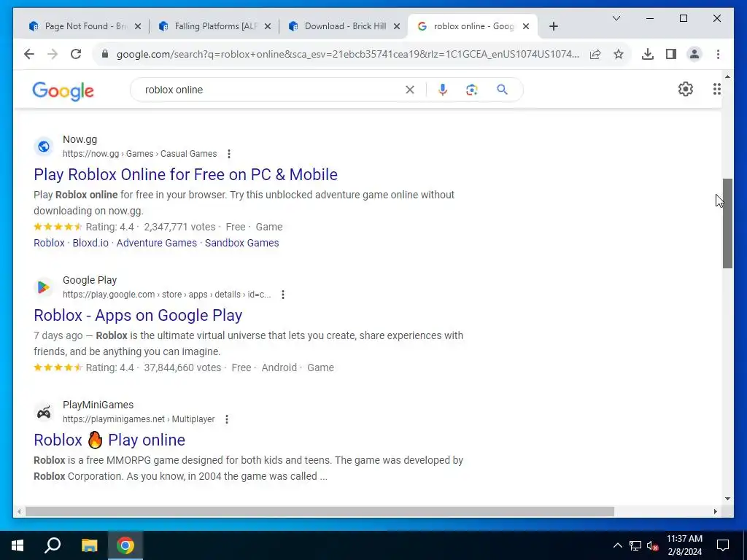Click the horizontal scrollbar thumb

point(320,511)
